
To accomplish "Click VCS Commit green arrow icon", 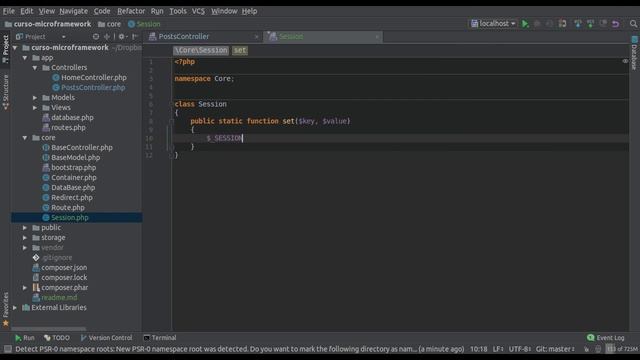I will coord(590,24).
